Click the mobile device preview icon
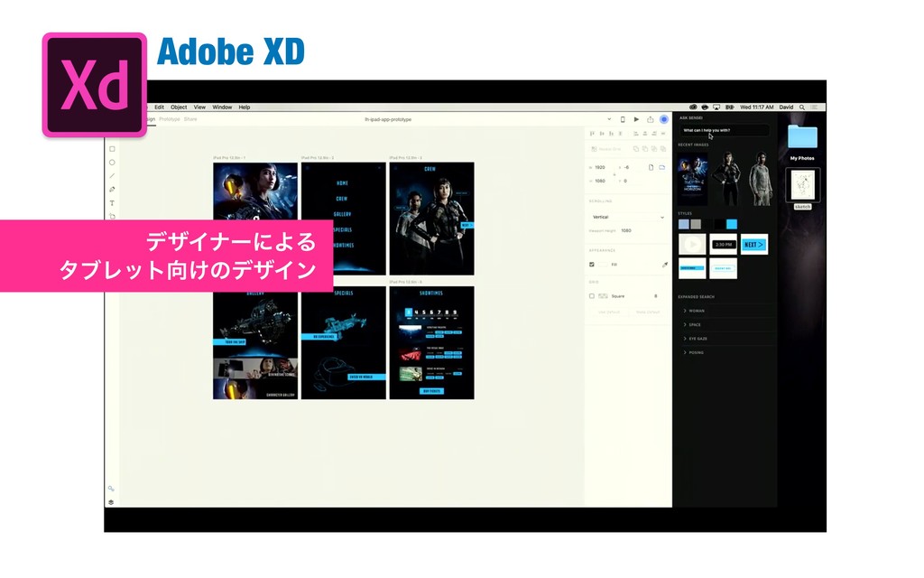This screenshot has width=924, height=578. (x=623, y=119)
